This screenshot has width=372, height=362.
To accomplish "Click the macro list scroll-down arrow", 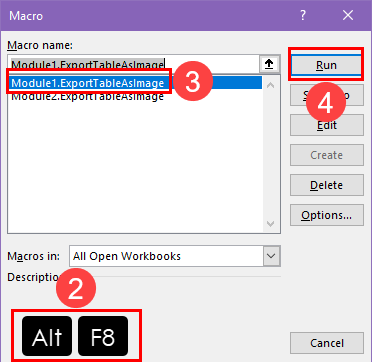I will [271, 223].
